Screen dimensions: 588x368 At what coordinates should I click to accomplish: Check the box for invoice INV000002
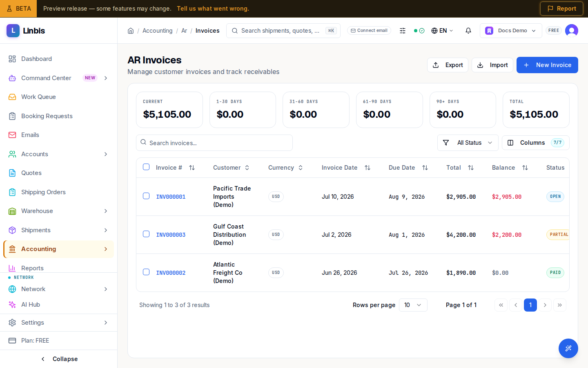146,272
